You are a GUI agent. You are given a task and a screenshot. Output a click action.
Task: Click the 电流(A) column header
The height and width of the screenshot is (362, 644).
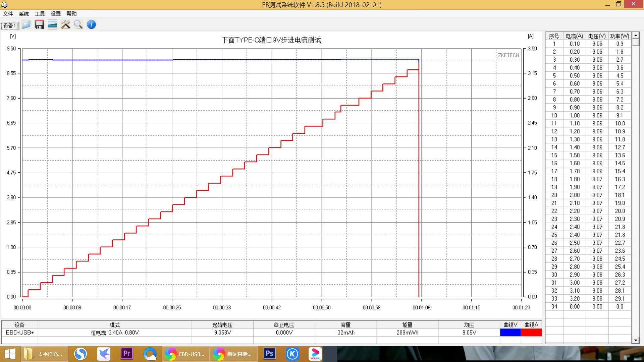click(574, 36)
